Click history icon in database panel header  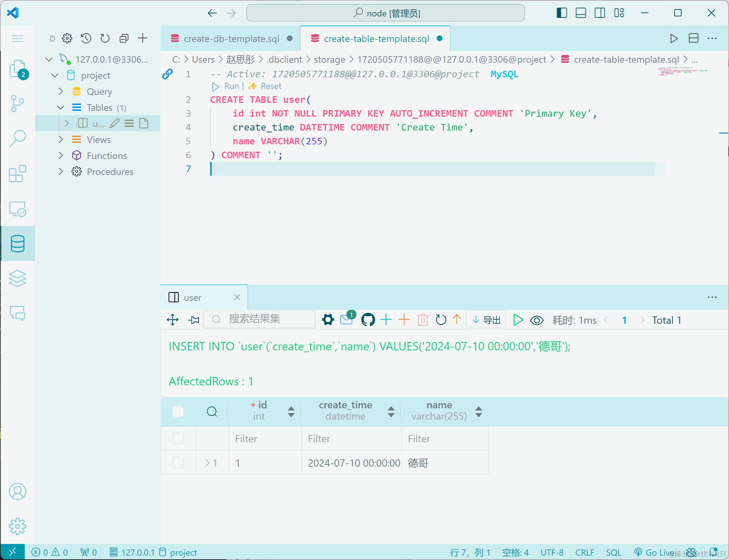coord(86,38)
